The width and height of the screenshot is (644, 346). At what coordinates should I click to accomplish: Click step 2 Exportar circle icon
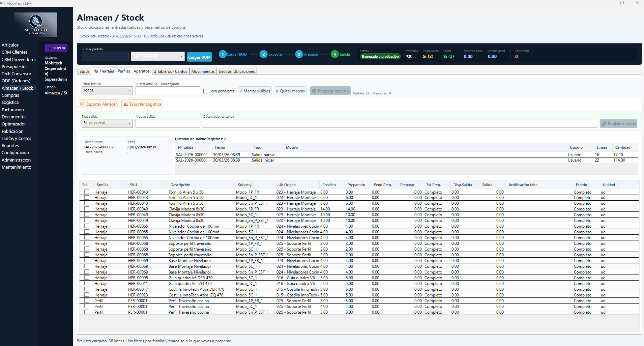[263, 54]
